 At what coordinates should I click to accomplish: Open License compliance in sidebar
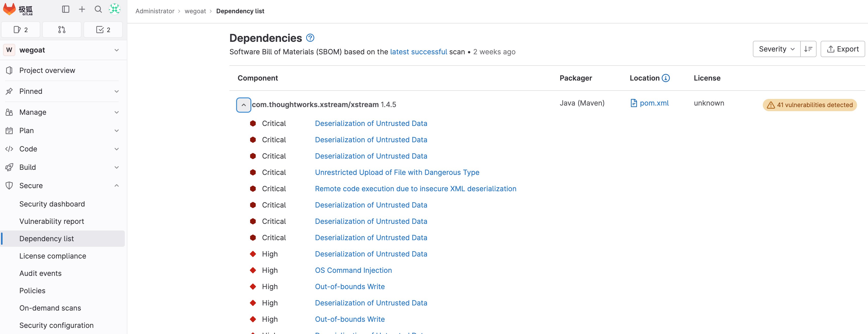click(x=52, y=256)
